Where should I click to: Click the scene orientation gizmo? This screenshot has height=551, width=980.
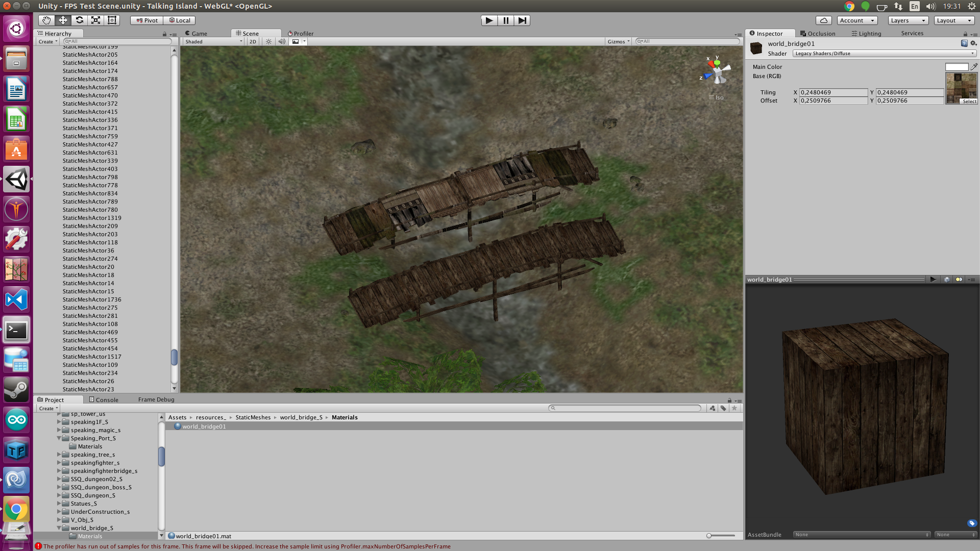[717, 72]
